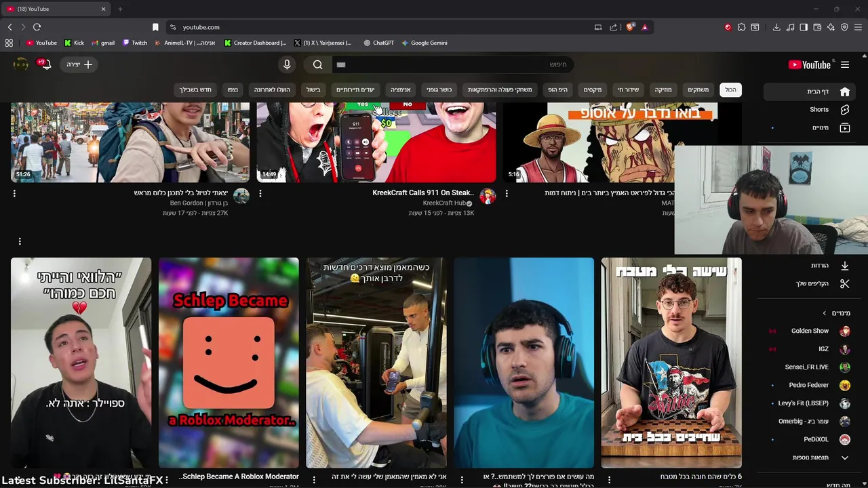The image size is (868, 488).
Task: Start voice search with the microphone icon
Action: (x=287, y=64)
